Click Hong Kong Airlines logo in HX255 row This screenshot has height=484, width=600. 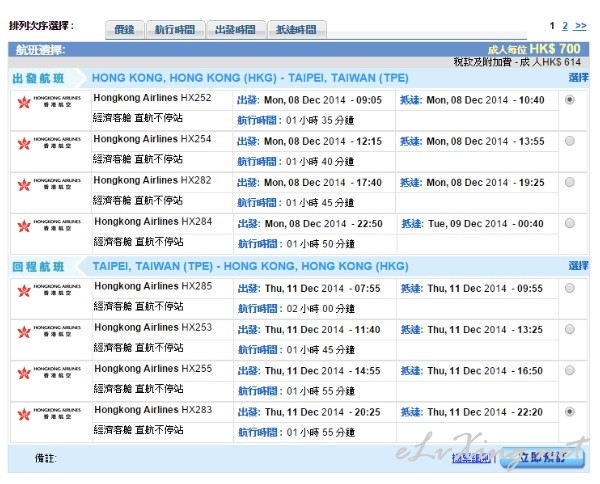pyautogui.click(x=49, y=373)
